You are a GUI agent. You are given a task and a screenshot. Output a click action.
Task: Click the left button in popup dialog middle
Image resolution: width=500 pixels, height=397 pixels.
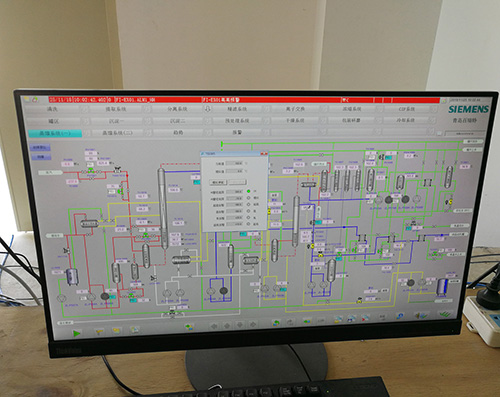(218, 182)
